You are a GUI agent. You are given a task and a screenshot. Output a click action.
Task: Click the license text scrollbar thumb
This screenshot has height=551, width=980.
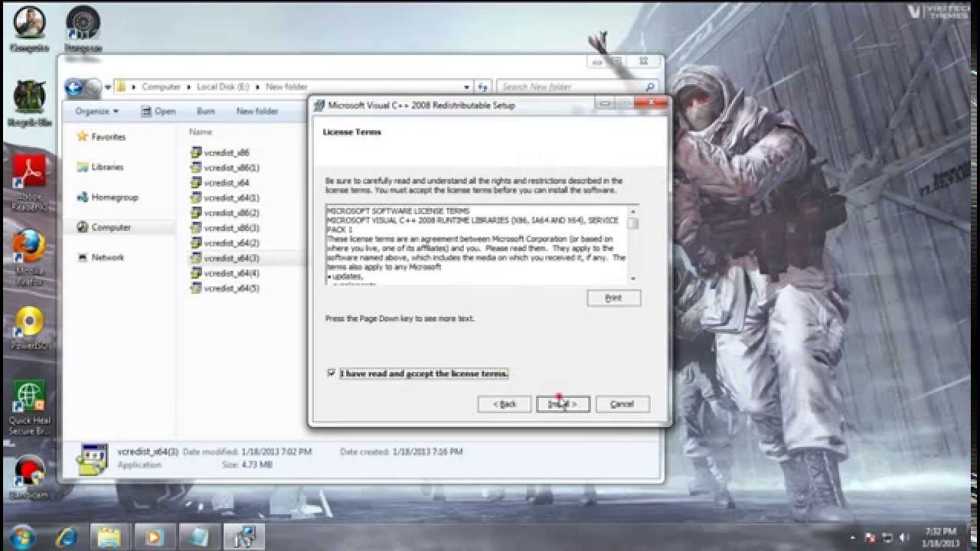(632, 223)
